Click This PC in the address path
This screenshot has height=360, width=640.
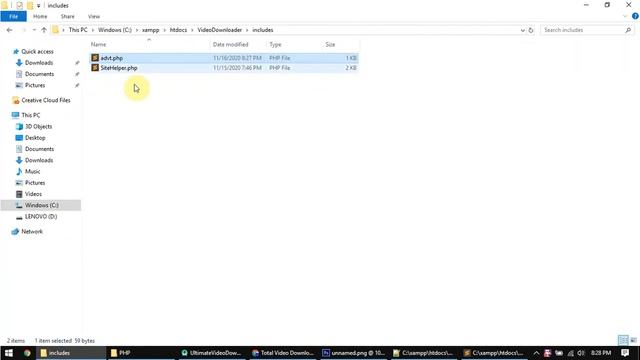tap(78, 30)
